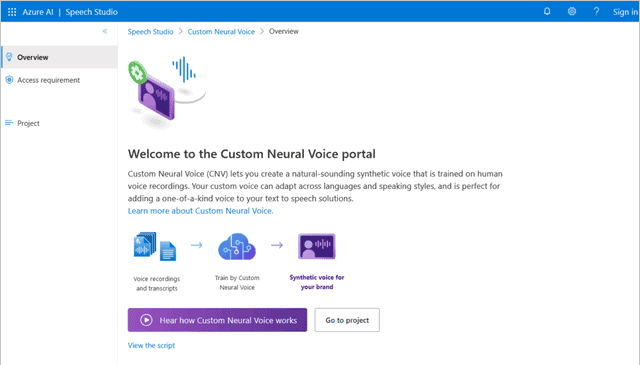This screenshot has height=365, width=640.
Task: Open settings gear icon in header
Action: [572, 11]
